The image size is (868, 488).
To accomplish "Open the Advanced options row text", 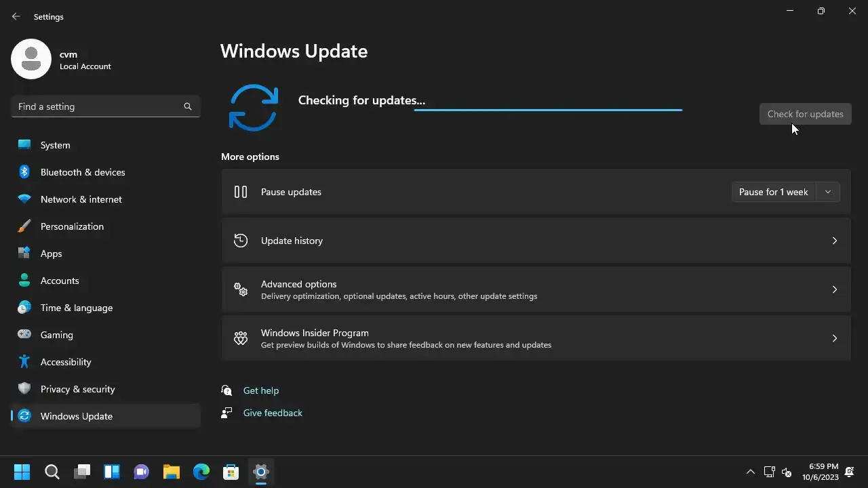I will pos(399,289).
